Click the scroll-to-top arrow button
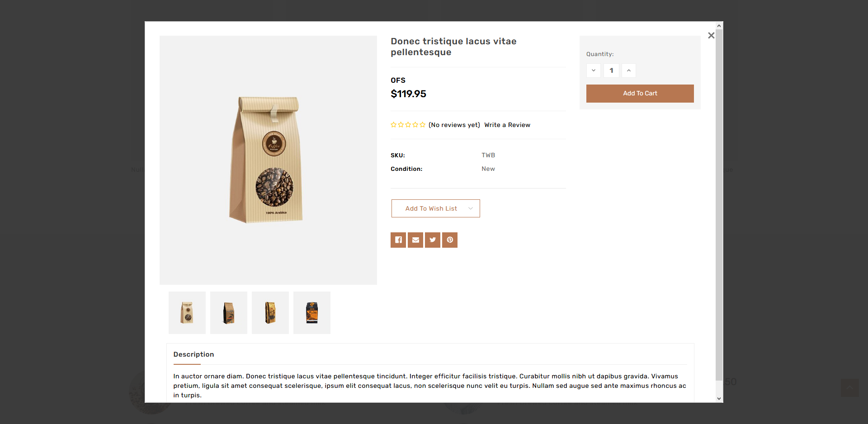Screen dimensions: 868x424 click(x=849, y=388)
